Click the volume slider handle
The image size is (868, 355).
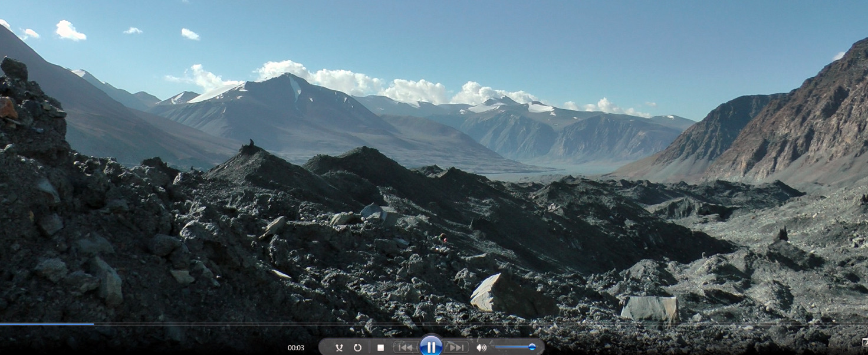coord(532,347)
